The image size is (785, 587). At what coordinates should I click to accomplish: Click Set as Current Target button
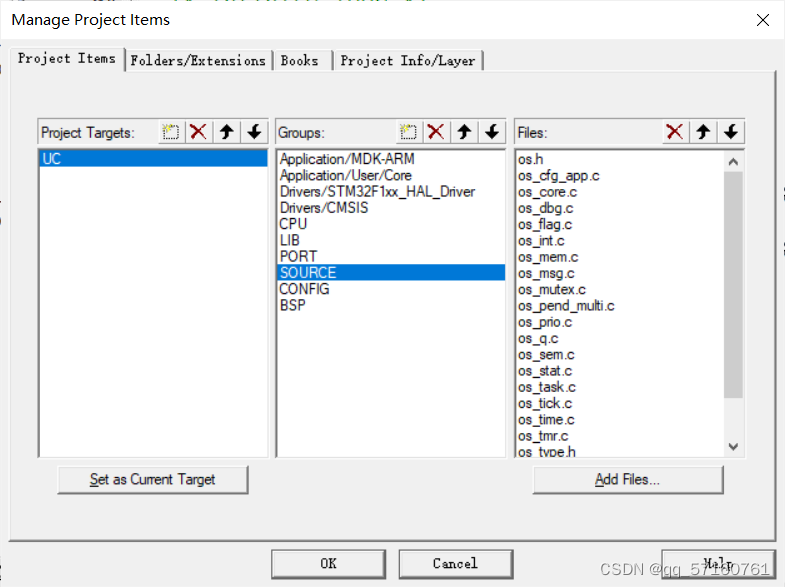tap(153, 479)
